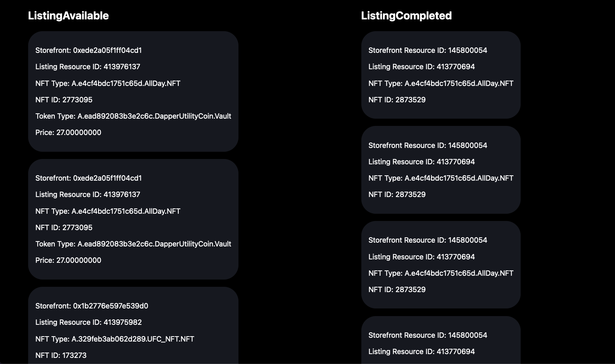Click NFT Type AllDay.NFT in the third completed card
615x364 pixels.
[x=441, y=273]
